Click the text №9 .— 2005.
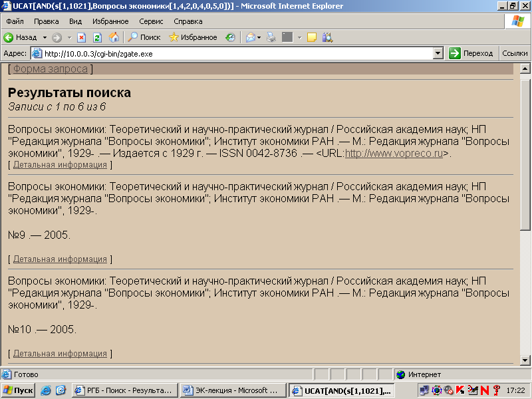Screen dimensions: 532x399 [x=39, y=235]
